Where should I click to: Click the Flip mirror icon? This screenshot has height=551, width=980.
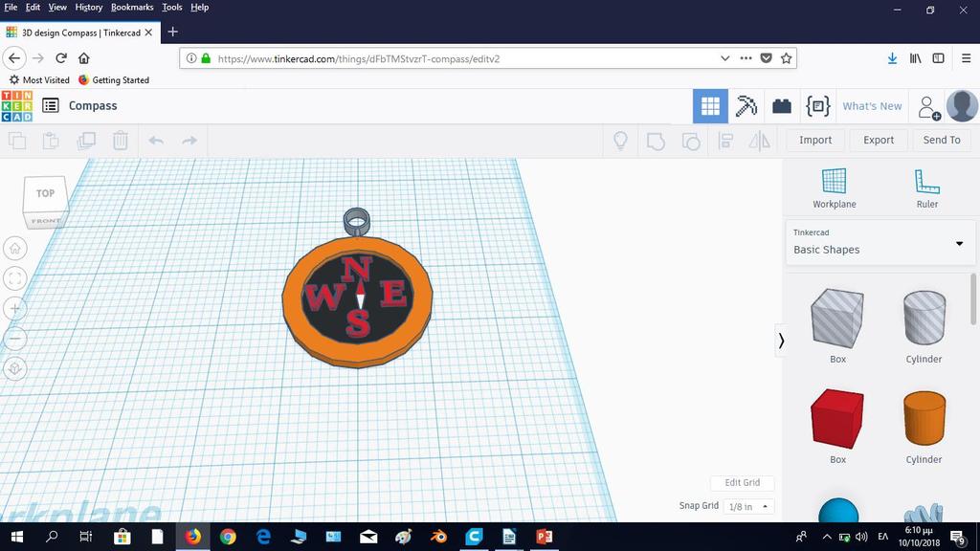click(759, 141)
